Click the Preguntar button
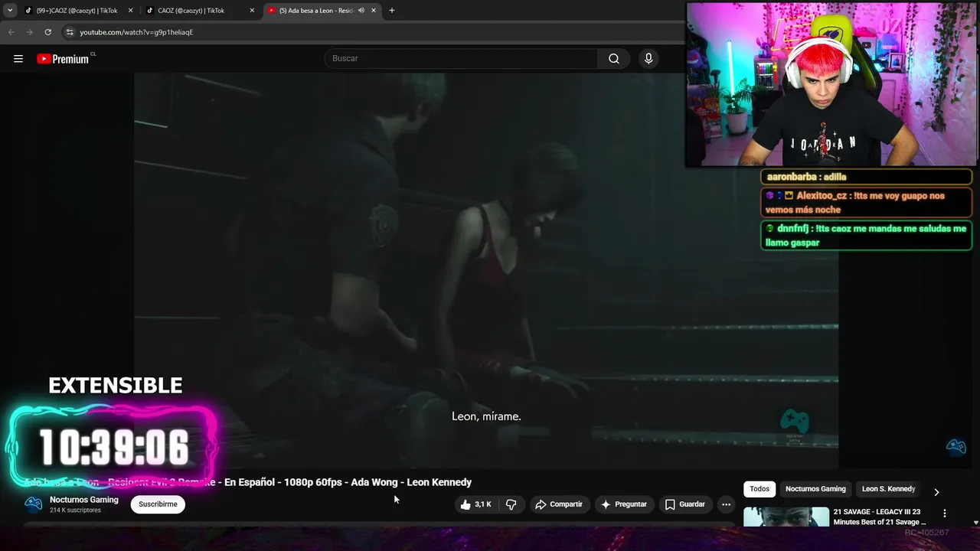980x551 pixels. tap(624, 504)
